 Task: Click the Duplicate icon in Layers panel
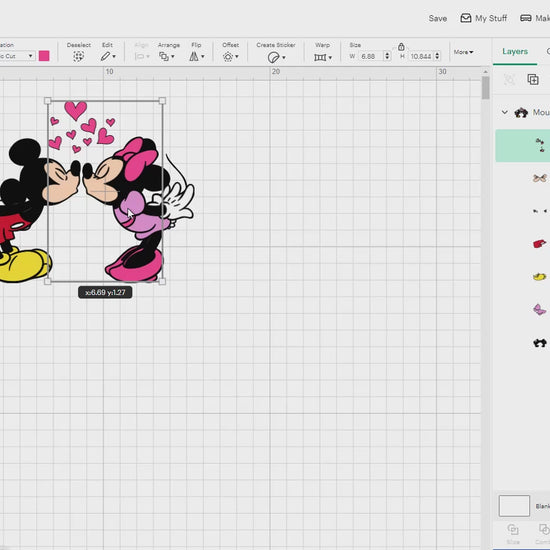[533, 79]
